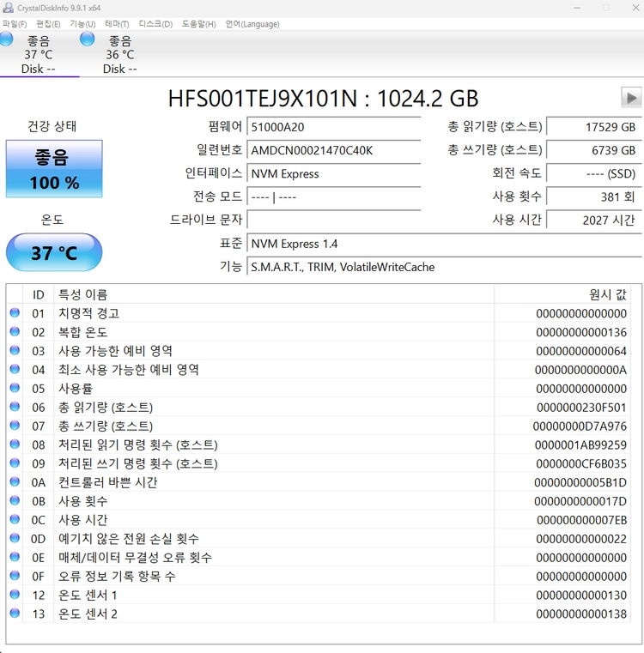Click status icon for attribute 0C 사용 시간
This screenshot has height=653, width=644.
pyautogui.click(x=15, y=519)
